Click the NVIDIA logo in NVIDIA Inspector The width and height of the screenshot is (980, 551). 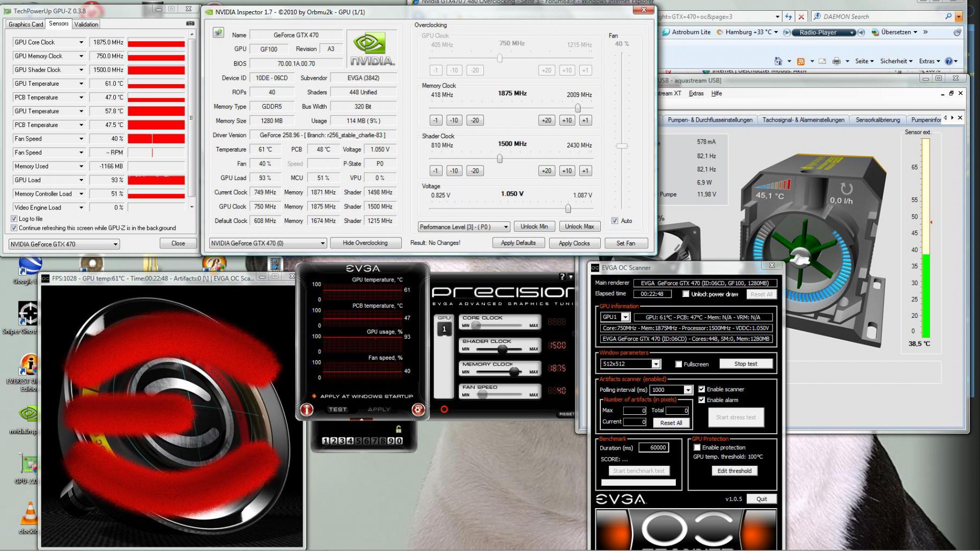tap(372, 49)
